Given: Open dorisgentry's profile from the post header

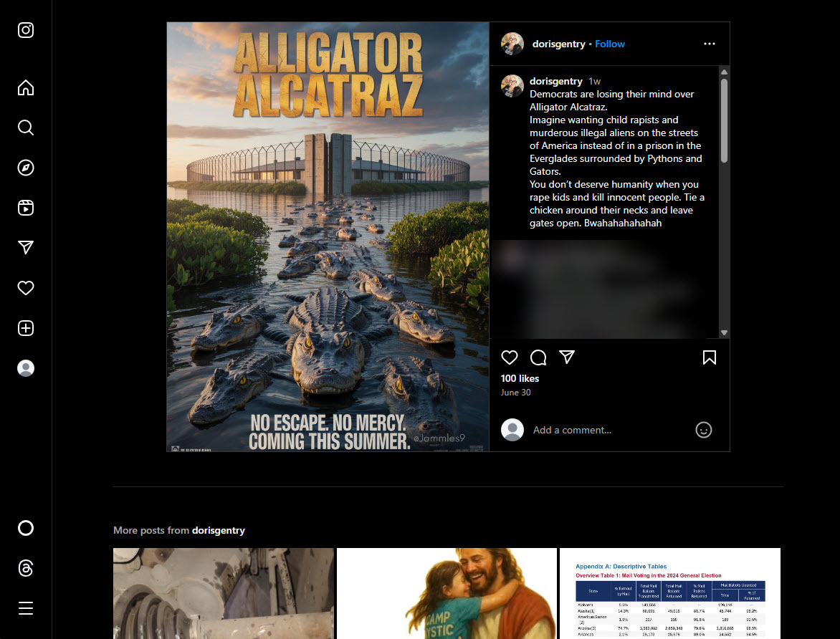Looking at the screenshot, I should tap(558, 44).
